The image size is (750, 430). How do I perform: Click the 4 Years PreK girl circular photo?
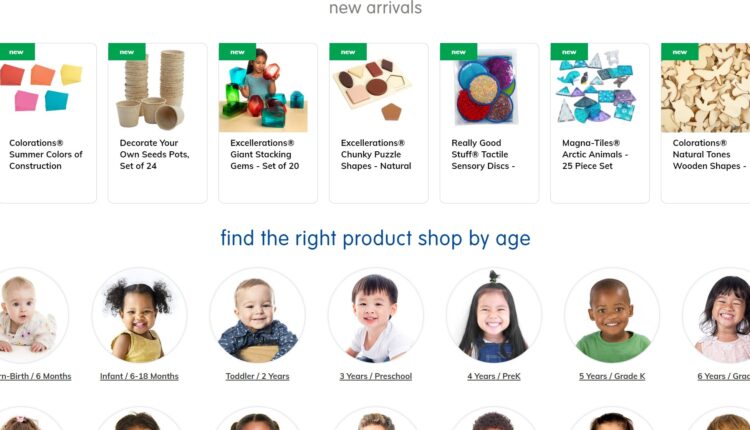(x=494, y=315)
